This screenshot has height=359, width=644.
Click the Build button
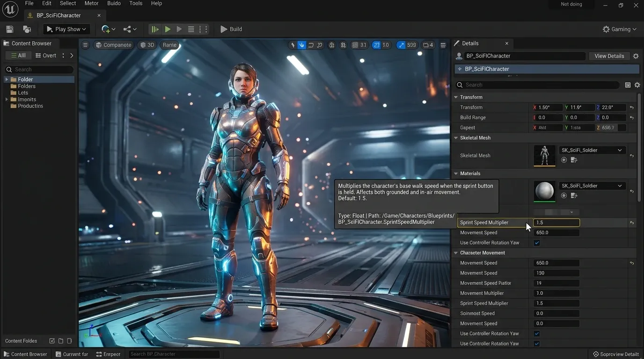coord(231,29)
